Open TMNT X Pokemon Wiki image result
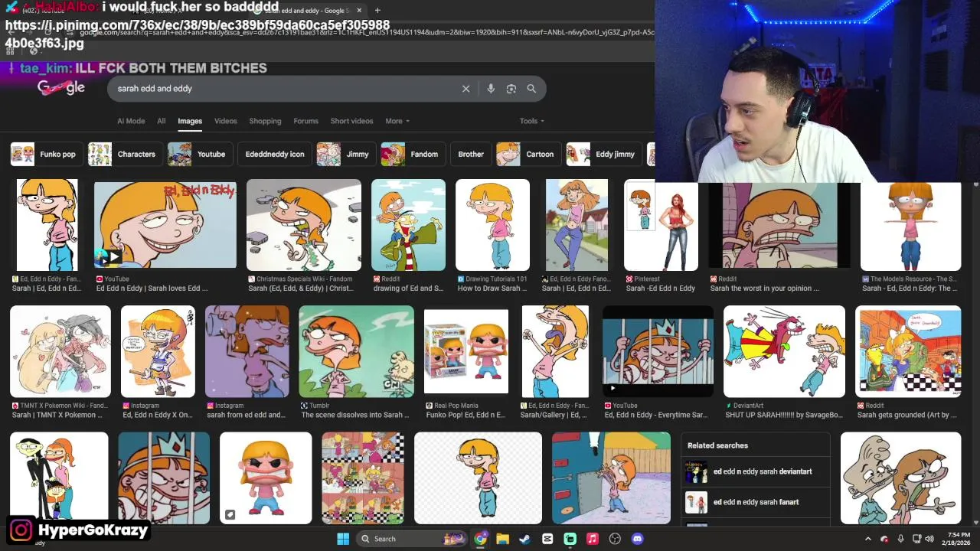This screenshot has height=551, width=980. (60, 352)
